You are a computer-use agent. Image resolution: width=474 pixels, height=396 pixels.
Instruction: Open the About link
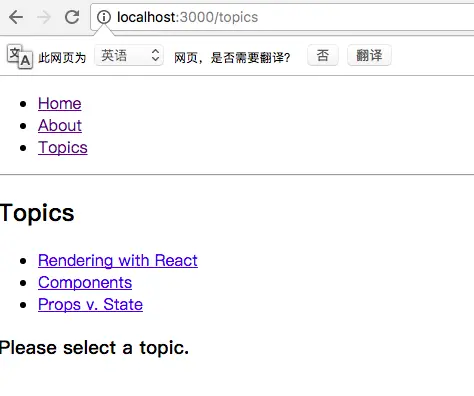click(60, 126)
